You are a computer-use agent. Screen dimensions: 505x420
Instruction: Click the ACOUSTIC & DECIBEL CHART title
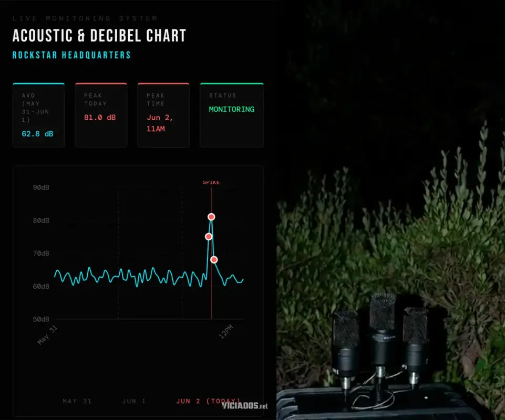click(99, 35)
